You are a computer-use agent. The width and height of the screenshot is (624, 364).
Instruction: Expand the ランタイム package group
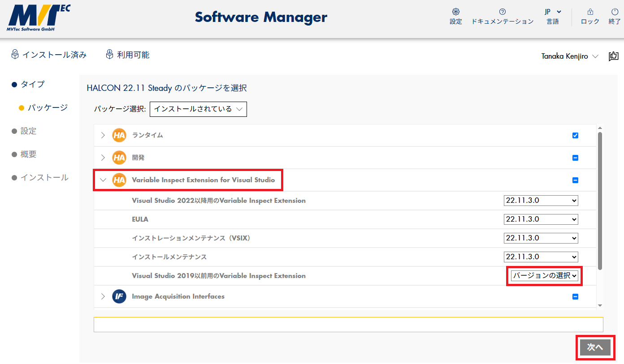(x=103, y=135)
